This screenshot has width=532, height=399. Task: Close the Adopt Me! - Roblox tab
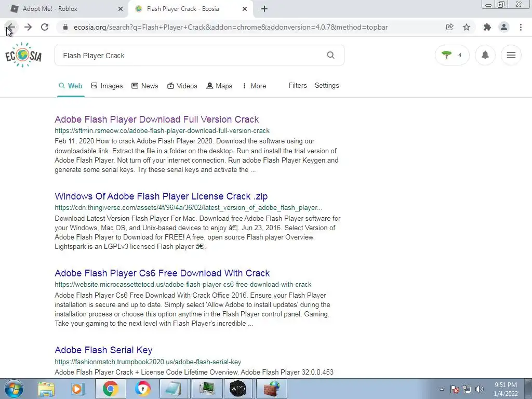(x=121, y=9)
